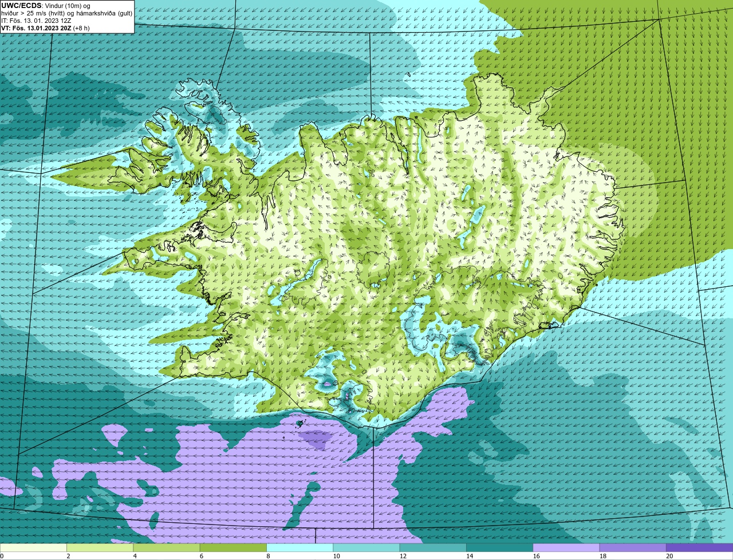
Task: Click the legend scale label "18"
Action: coord(602,556)
